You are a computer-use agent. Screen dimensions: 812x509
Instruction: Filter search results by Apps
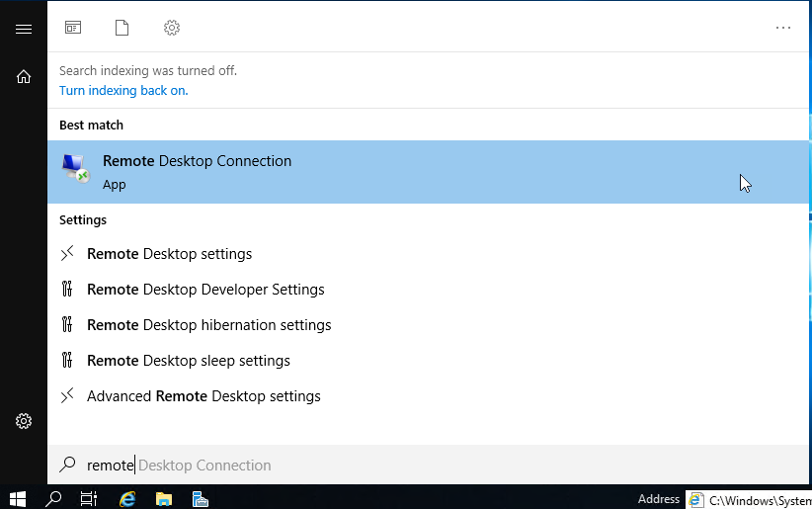coord(73,28)
